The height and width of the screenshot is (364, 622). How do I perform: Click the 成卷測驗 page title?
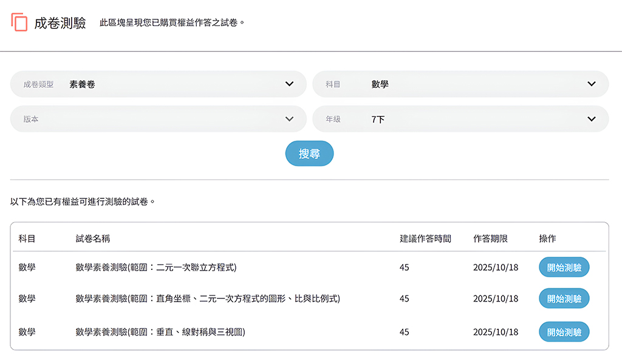[x=60, y=23]
